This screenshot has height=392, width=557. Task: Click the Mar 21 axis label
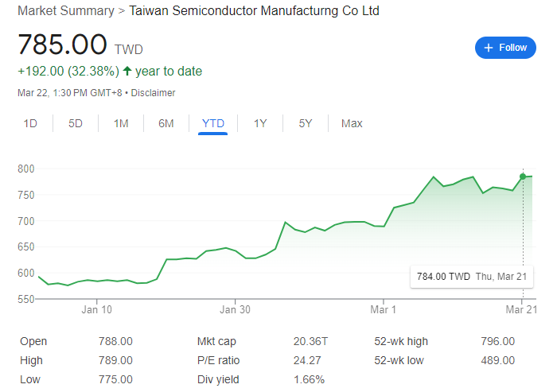[521, 309]
